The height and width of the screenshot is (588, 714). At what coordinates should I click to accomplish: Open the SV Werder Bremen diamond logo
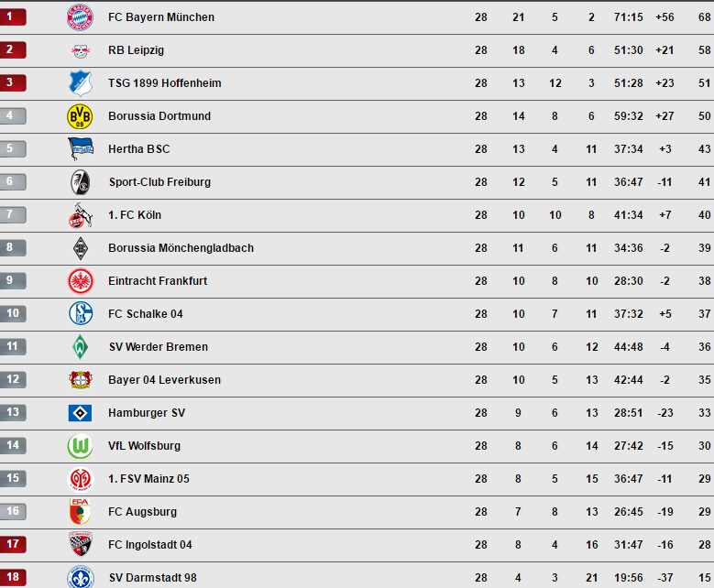80,347
